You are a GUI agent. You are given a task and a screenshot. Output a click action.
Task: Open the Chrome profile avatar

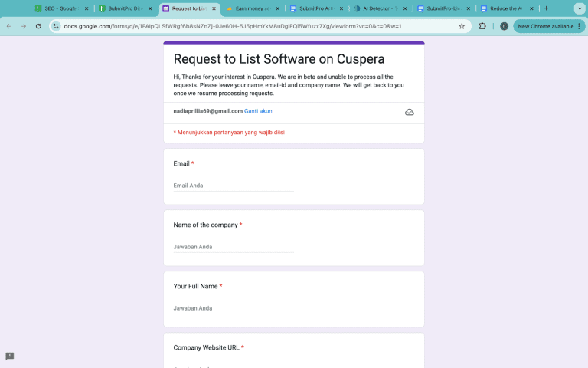tap(504, 26)
